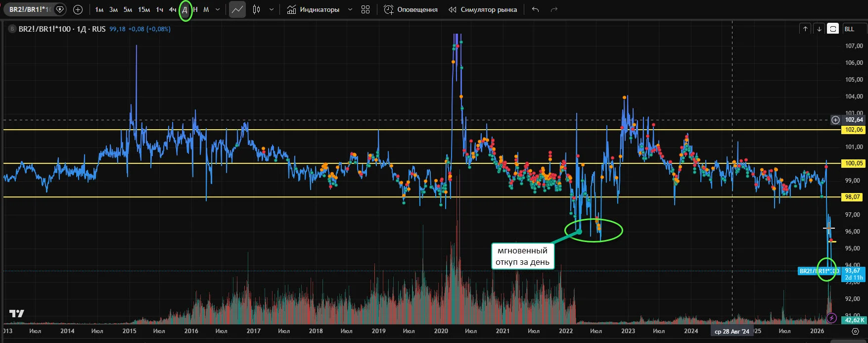
Task: Open the indicator templates grid icon
Action: coord(365,9)
